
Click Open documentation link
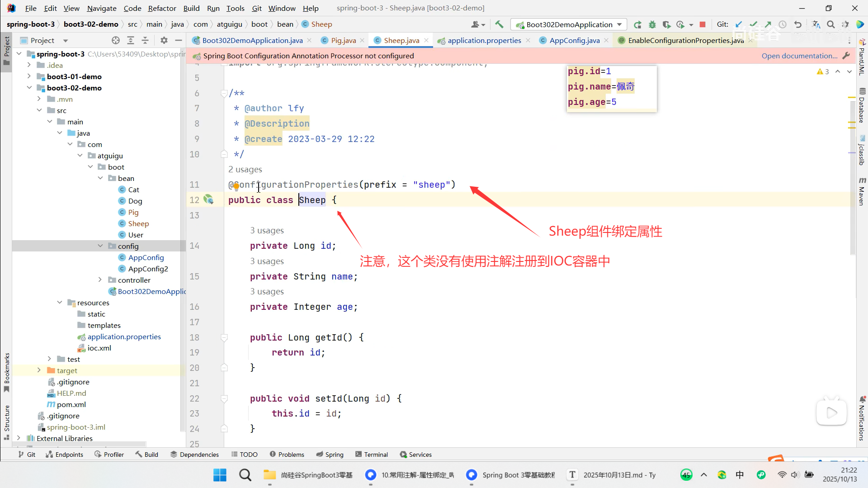pos(799,56)
